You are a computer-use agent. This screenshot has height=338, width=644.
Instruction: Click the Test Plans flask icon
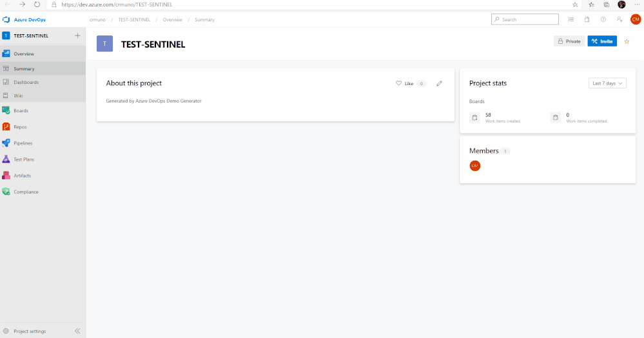click(6, 159)
